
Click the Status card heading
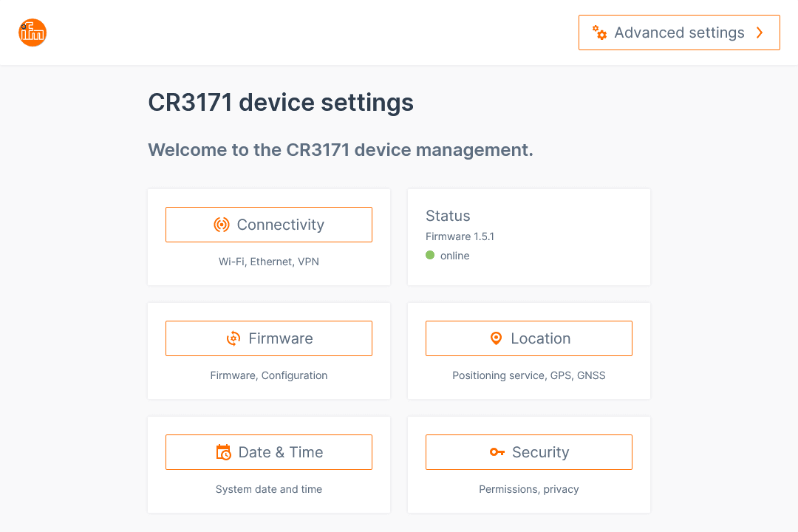tap(448, 216)
